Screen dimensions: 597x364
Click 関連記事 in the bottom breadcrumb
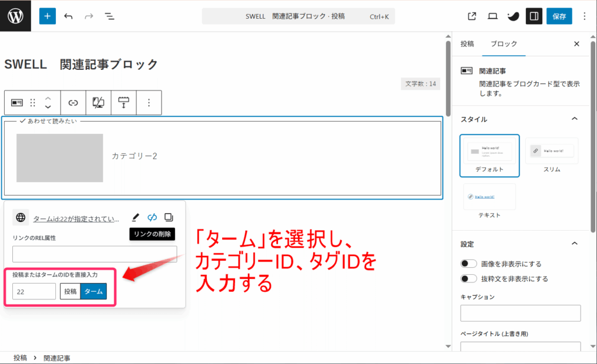57,358
